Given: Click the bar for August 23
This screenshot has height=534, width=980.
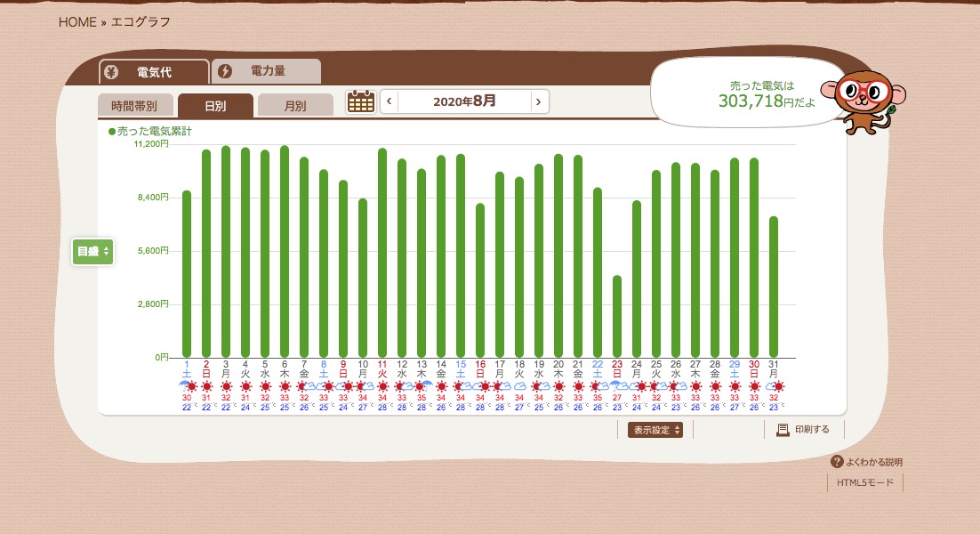Looking at the screenshot, I should [x=617, y=316].
